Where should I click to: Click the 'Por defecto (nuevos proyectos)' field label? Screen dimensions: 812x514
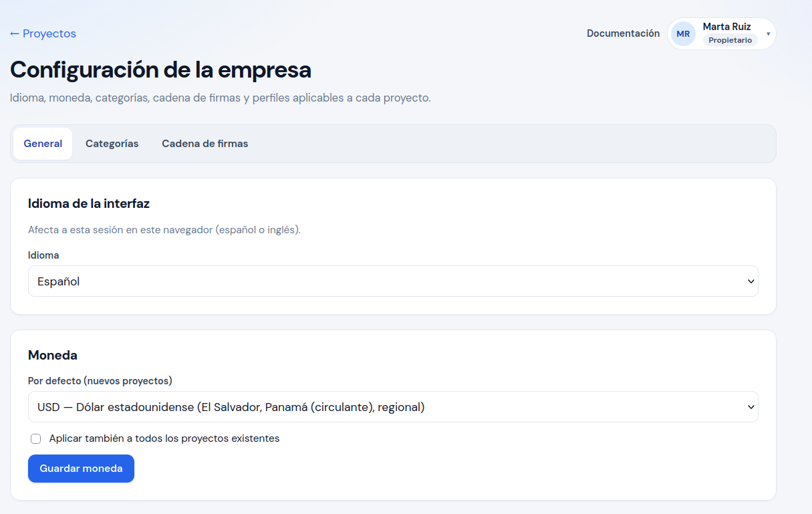tap(100, 381)
